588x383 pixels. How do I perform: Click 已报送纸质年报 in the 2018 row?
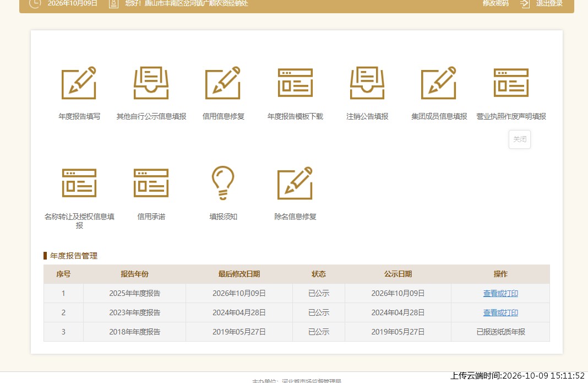(x=500, y=332)
